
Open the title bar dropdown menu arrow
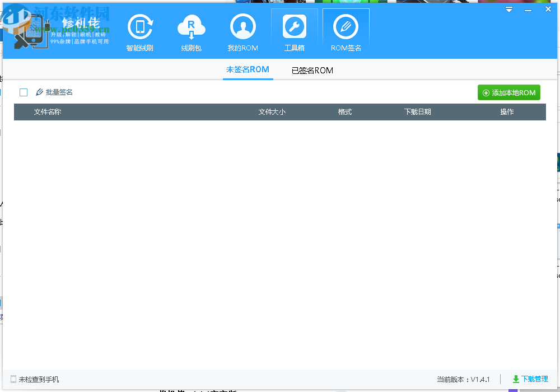pyautogui.click(x=509, y=10)
